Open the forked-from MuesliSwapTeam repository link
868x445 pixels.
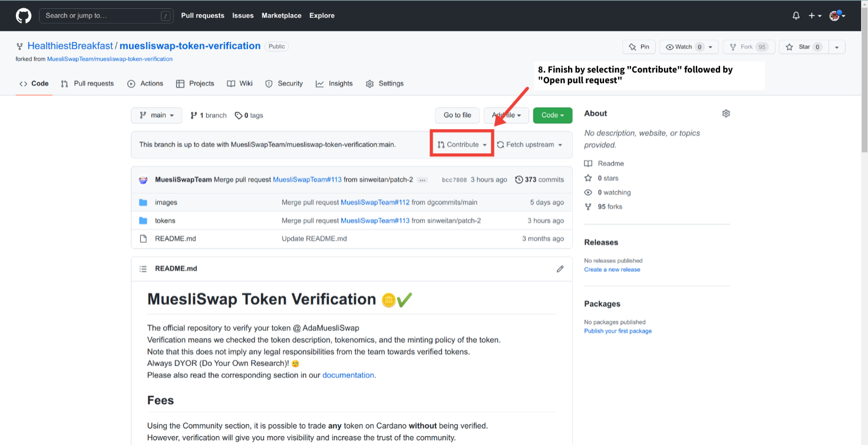pyautogui.click(x=110, y=59)
